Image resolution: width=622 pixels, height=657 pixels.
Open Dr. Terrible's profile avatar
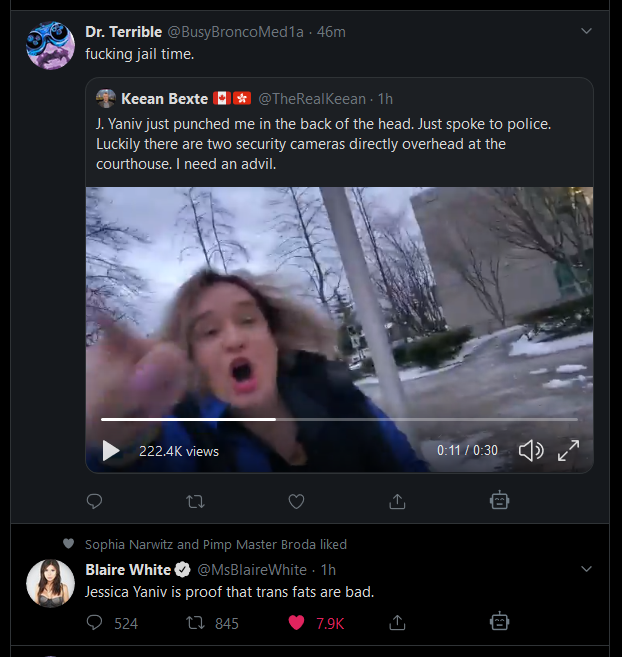point(50,45)
